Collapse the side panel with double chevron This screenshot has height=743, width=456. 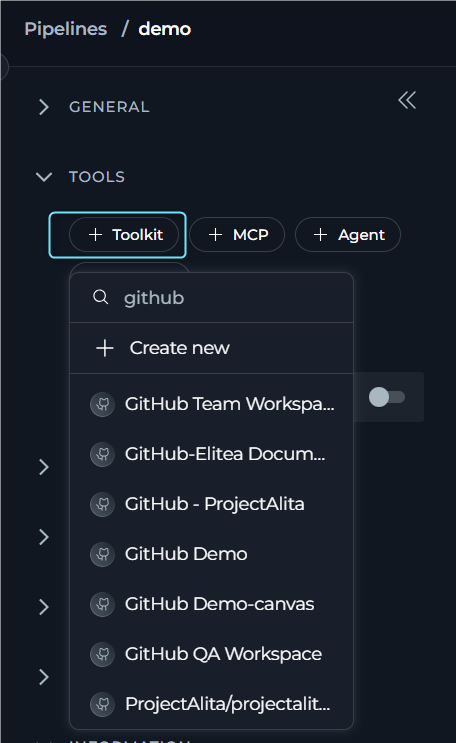407,100
